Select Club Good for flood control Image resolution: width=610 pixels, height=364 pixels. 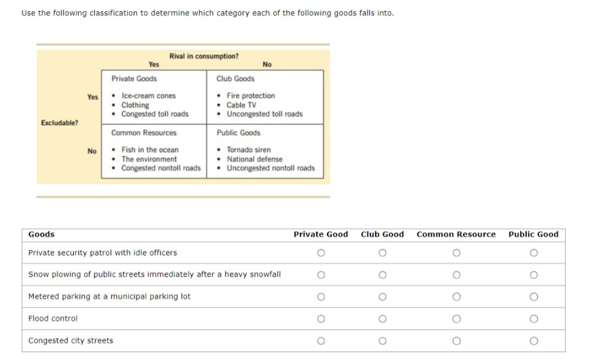pos(382,319)
